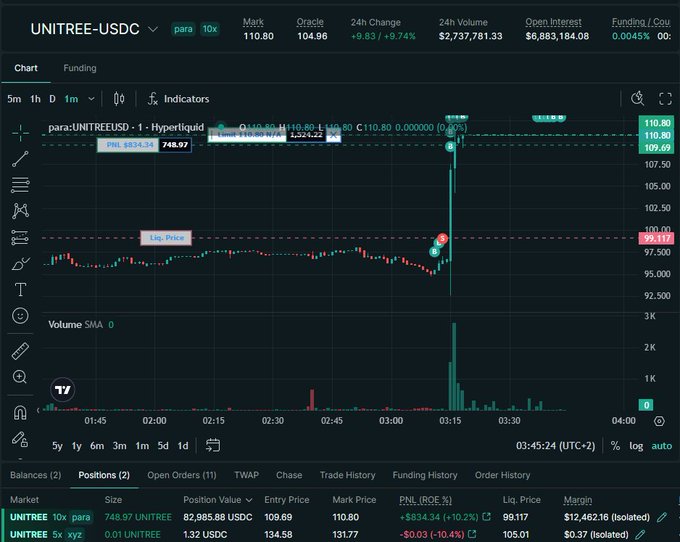The image size is (680, 542).
Task: Open the horizontal lines (Fib) tool
Action: coord(20,185)
